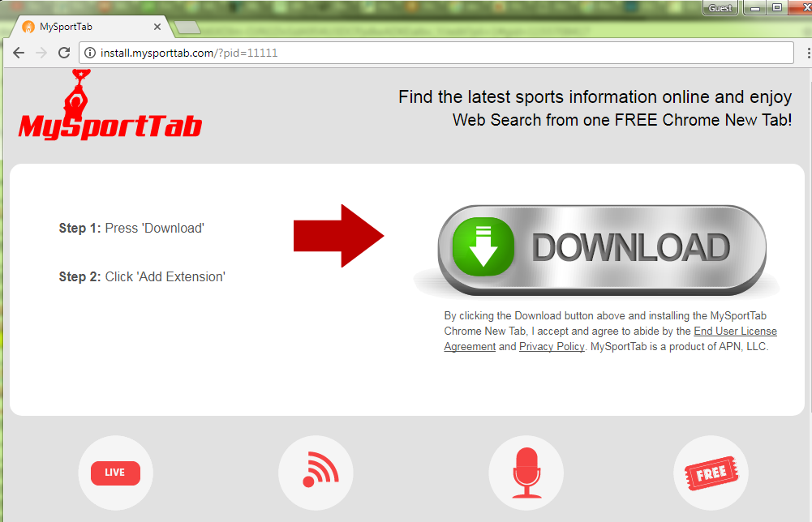Reload the current page
The width and height of the screenshot is (812, 522).
(x=64, y=53)
